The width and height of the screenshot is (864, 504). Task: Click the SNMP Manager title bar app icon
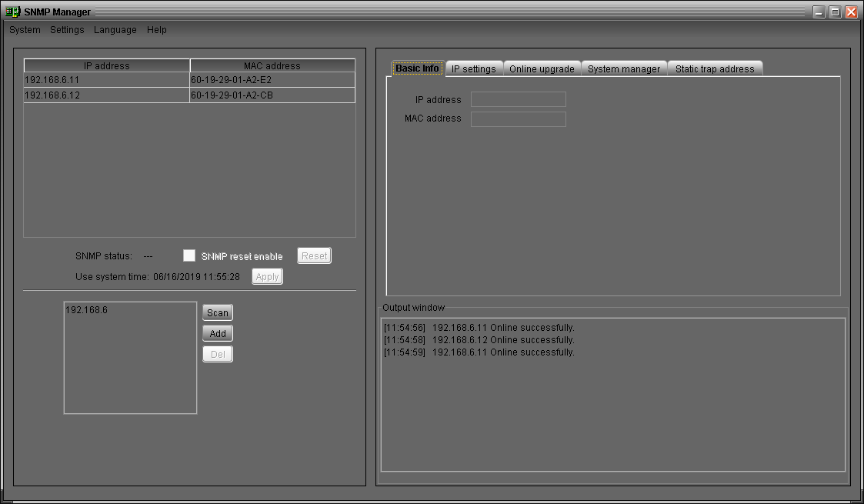point(12,12)
